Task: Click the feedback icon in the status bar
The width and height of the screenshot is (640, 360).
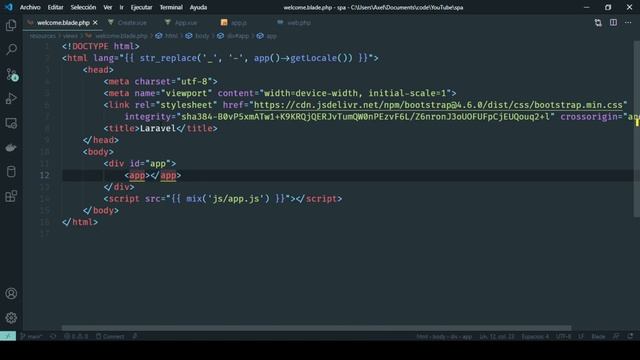Action: pyautogui.click(x=616, y=336)
